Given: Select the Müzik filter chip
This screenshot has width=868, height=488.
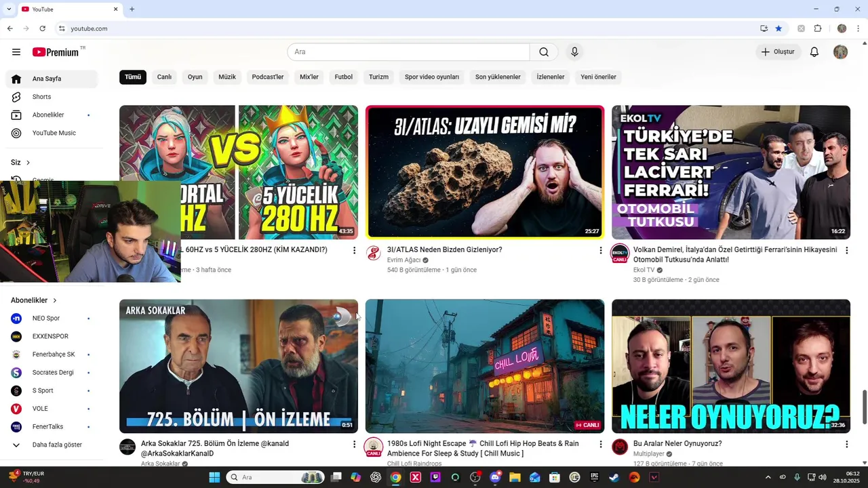Looking at the screenshot, I should (x=227, y=77).
